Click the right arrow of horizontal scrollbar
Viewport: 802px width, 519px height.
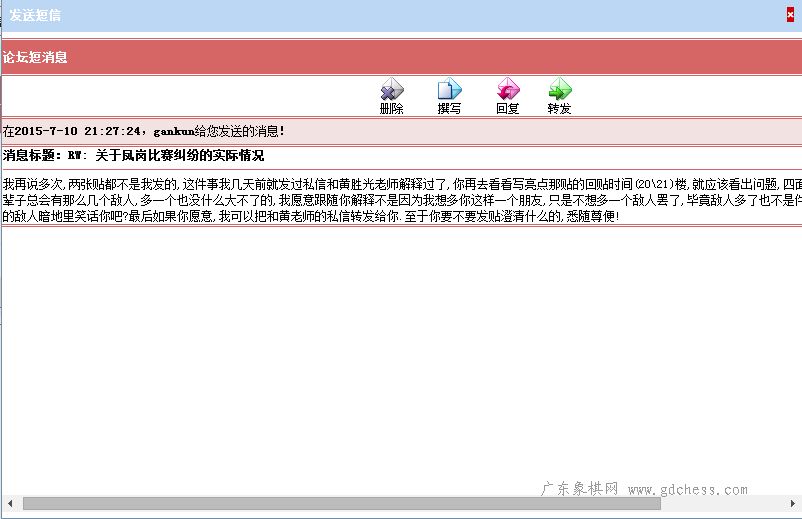coord(793,503)
